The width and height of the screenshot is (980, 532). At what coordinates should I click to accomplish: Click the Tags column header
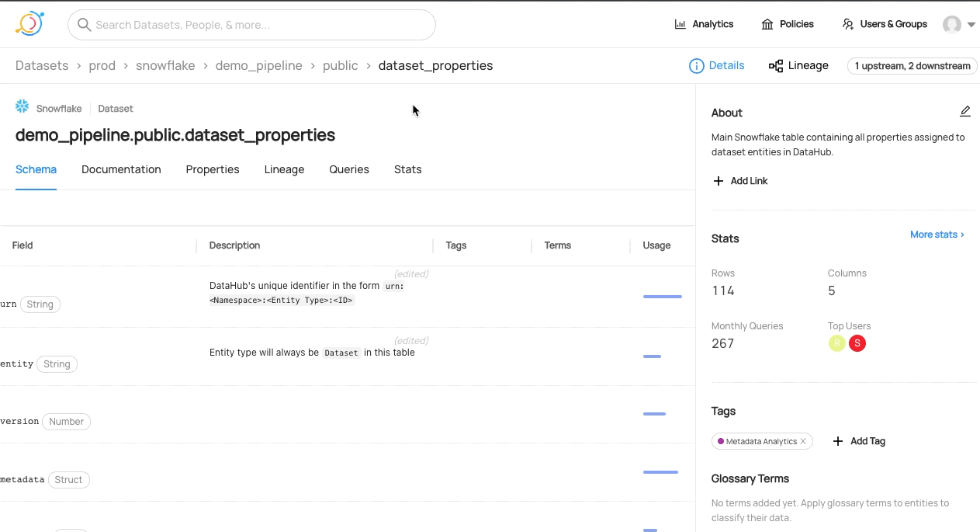(456, 245)
